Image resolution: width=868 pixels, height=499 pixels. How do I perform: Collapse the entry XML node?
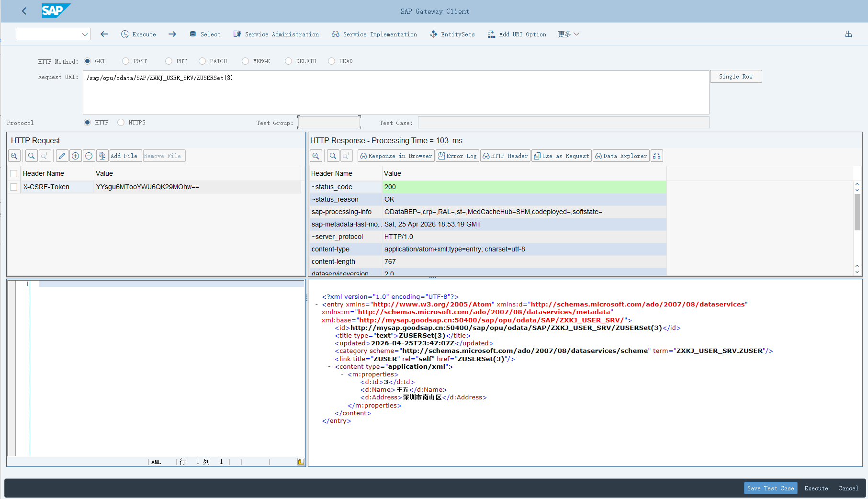click(316, 305)
